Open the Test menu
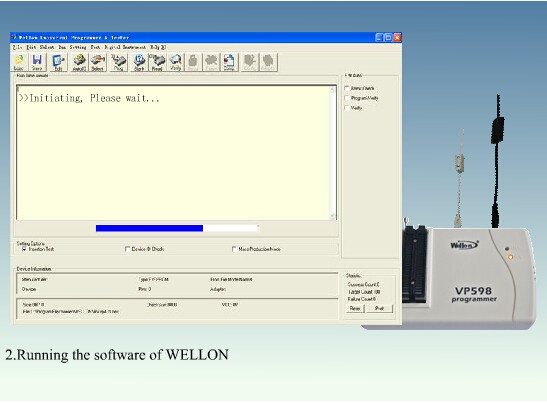The image size is (547, 403). tap(95, 47)
